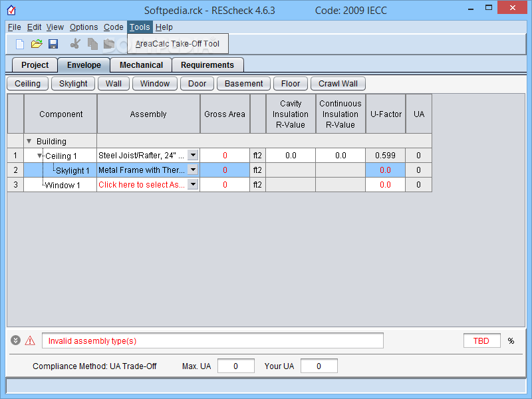
Task: Click the 'Invalid assembly type(s)' message box
Action: click(x=213, y=340)
